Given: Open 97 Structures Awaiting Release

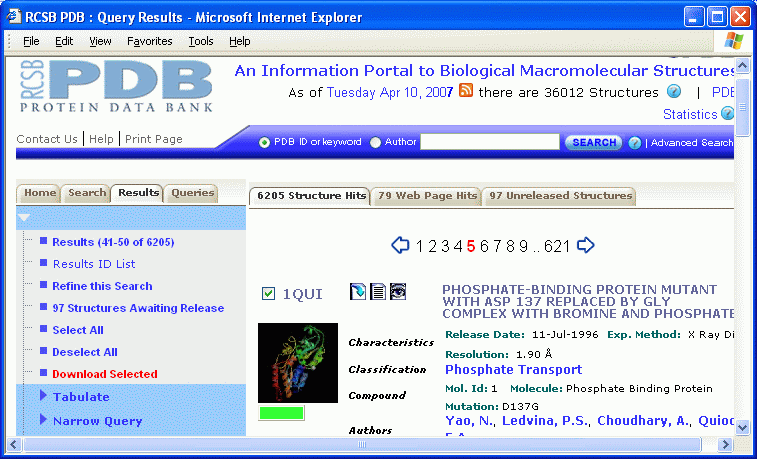Looking at the screenshot, I should [x=138, y=308].
